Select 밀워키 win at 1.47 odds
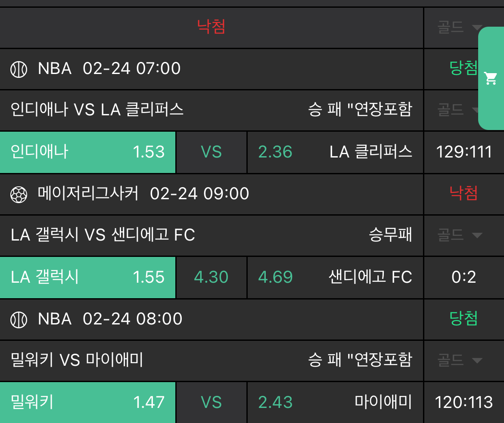The height and width of the screenshot is (423, 504). [x=88, y=402]
